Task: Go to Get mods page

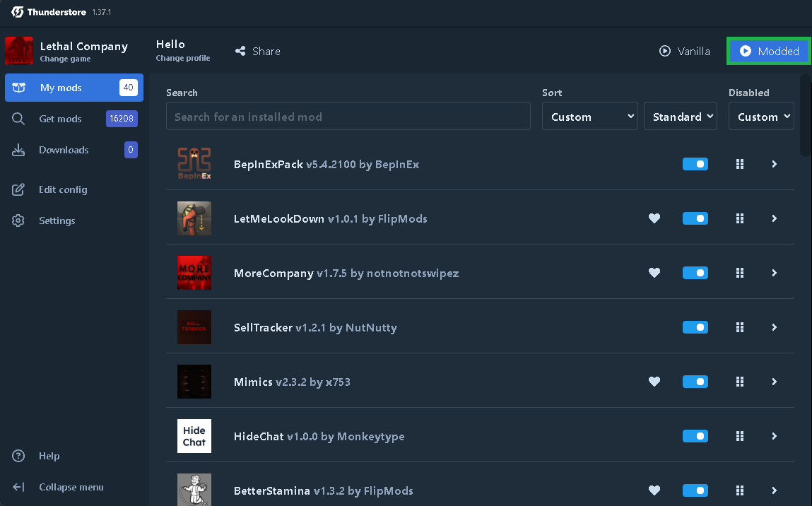Action: 74,119
